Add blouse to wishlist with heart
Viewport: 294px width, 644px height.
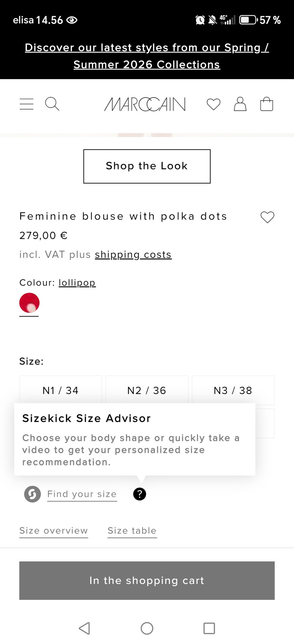coord(267,217)
